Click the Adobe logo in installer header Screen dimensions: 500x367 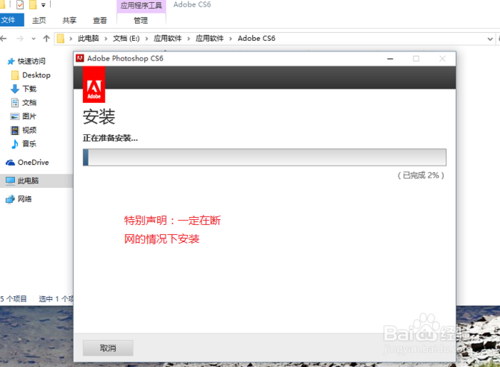[94, 84]
